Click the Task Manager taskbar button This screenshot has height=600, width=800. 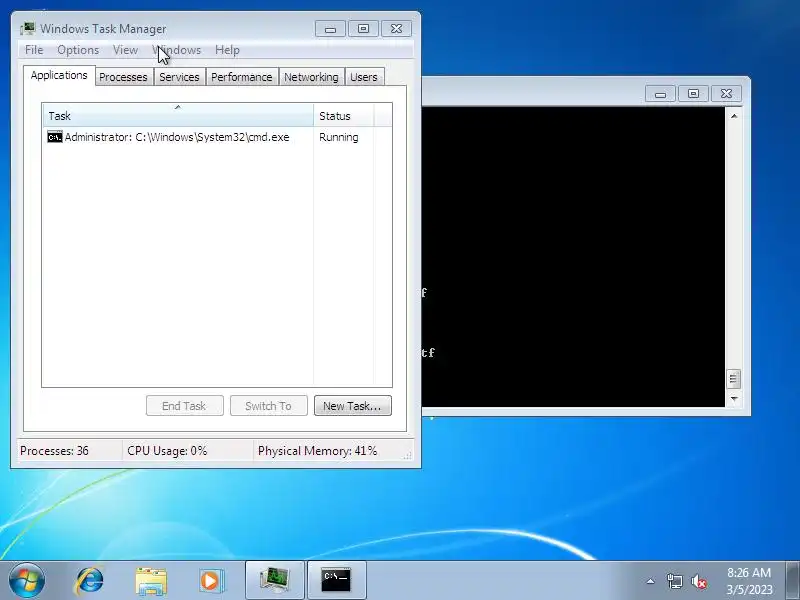tap(275, 580)
